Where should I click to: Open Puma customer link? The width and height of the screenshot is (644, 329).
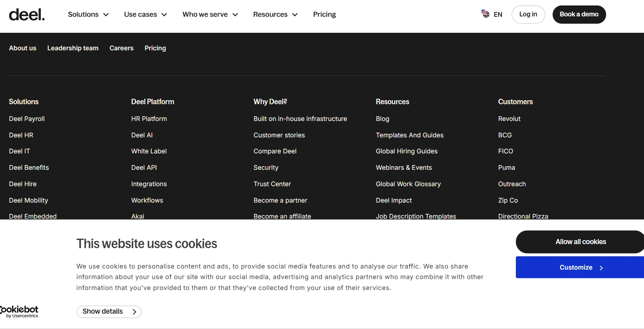point(507,168)
